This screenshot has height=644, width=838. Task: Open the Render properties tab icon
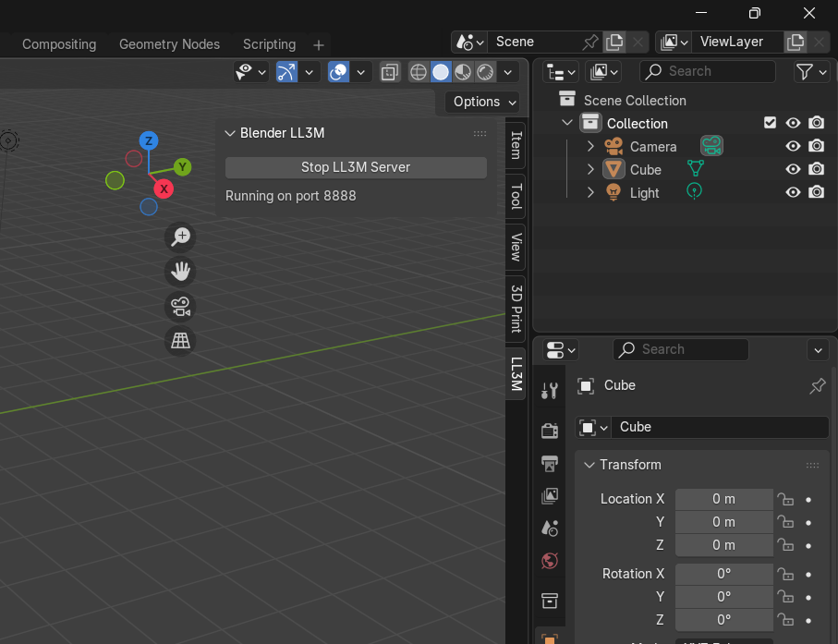pos(550,430)
